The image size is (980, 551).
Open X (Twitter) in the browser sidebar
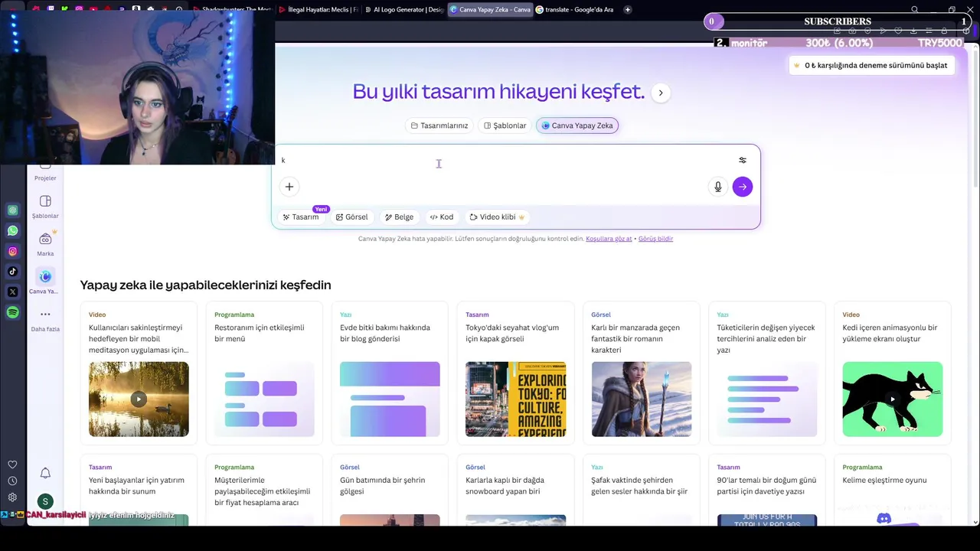pyautogui.click(x=13, y=292)
